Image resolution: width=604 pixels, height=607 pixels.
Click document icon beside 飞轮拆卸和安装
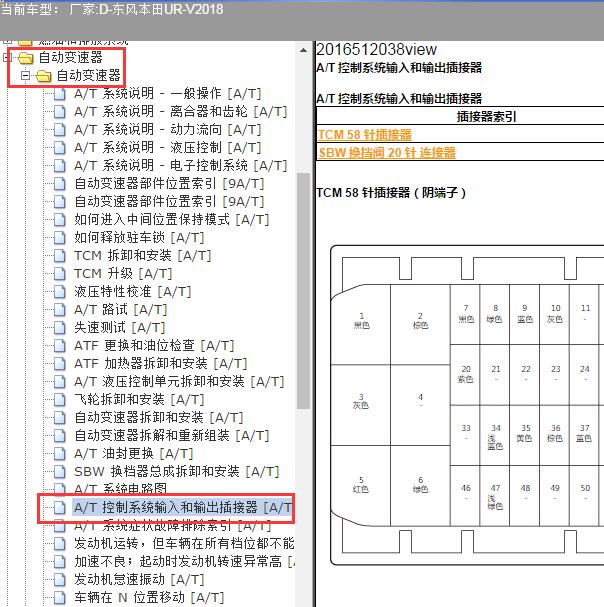click(x=59, y=400)
